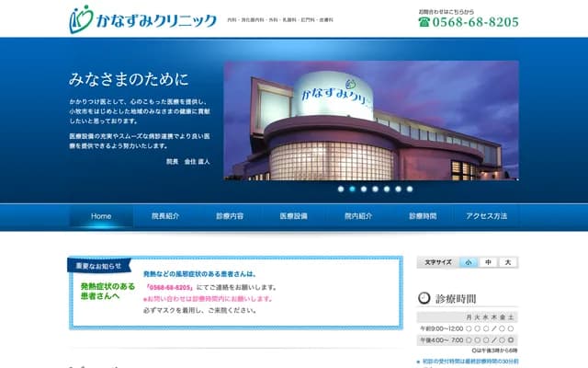Click the phone number 0568-68-8205 in header

click(476, 22)
